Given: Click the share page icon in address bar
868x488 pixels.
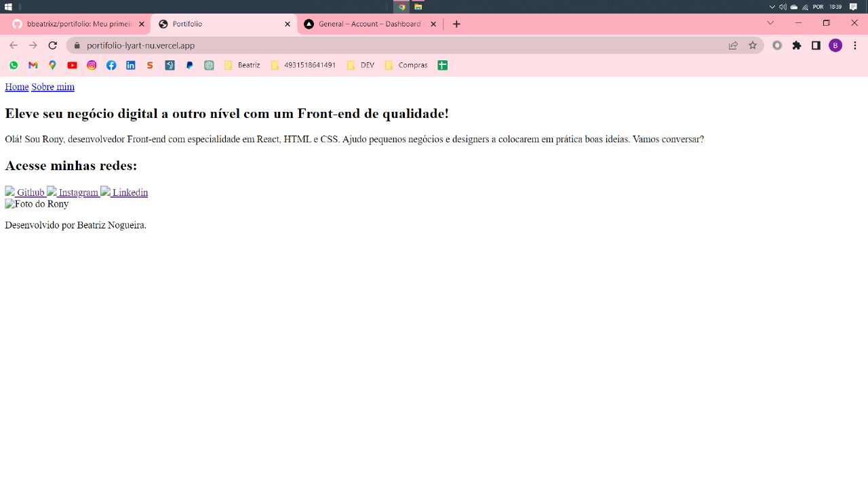Looking at the screenshot, I should [733, 45].
